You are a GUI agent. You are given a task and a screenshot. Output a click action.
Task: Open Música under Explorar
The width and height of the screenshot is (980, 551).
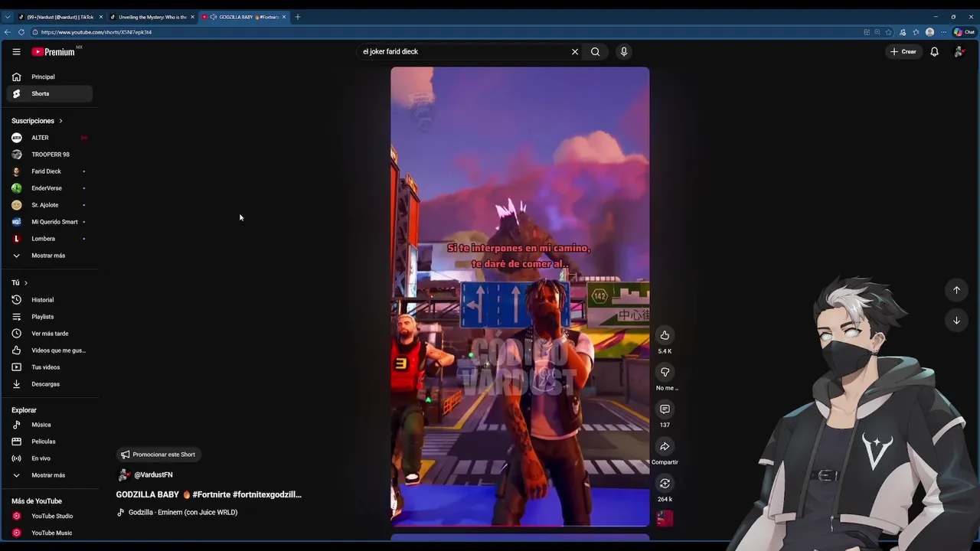coord(50,425)
